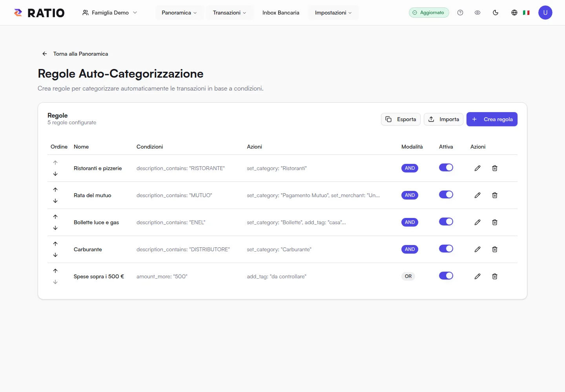Delete the Rata del mutuo rule
565x392 pixels.
click(495, 195)
